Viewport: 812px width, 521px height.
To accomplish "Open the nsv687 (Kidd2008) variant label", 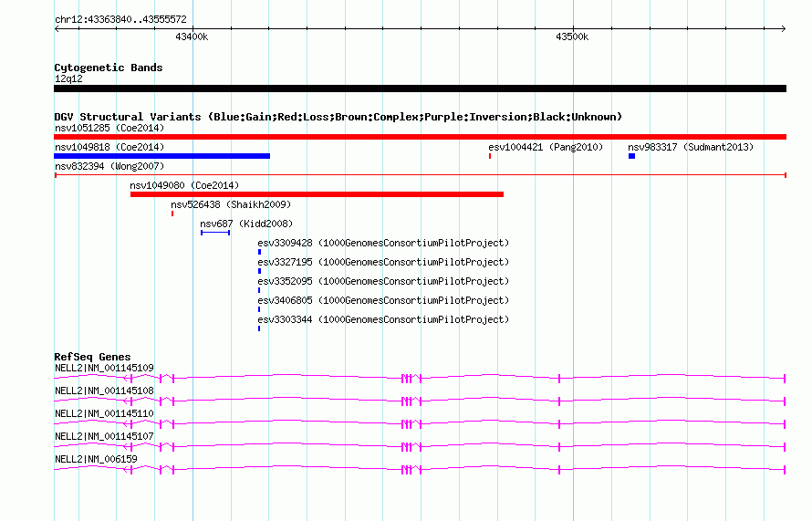I will click(246, 224).
